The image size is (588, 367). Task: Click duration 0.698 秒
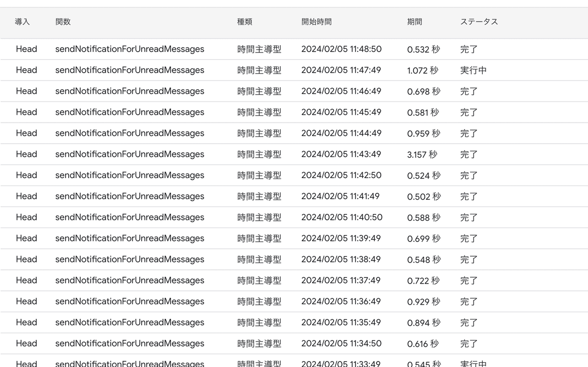pos(424,91)
